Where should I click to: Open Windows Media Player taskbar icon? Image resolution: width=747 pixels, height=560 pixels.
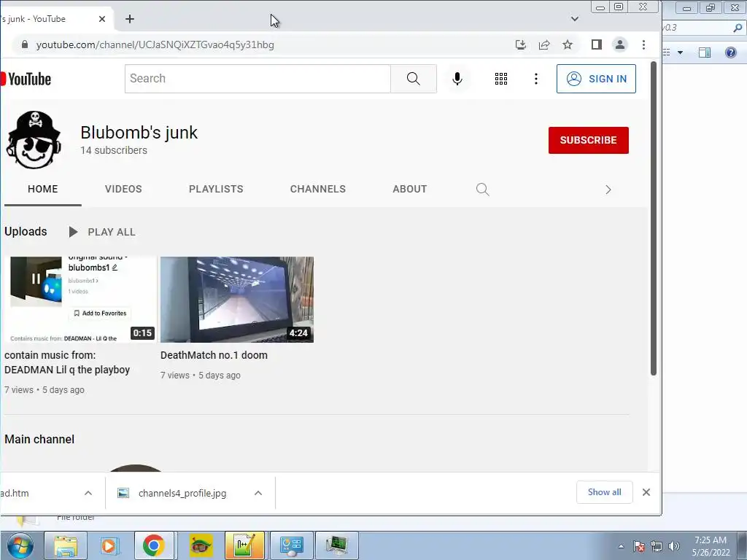coord(109,545)
